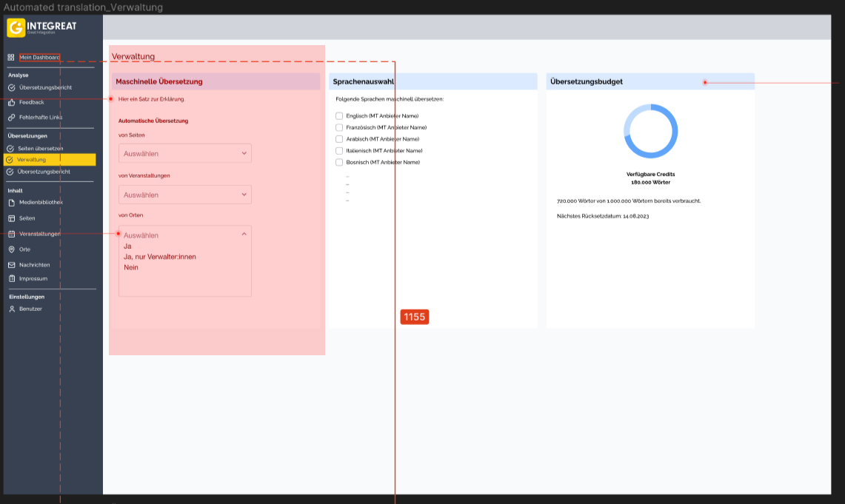
Task: Open Seiten under Inhalt in sidebar
Action: (x=27, y=218)
